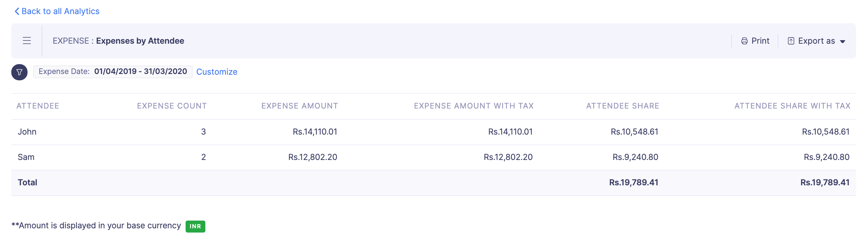Screen dimensions: 868x241
Task: Click the filter funnel icon
Action: pos(19,72)
